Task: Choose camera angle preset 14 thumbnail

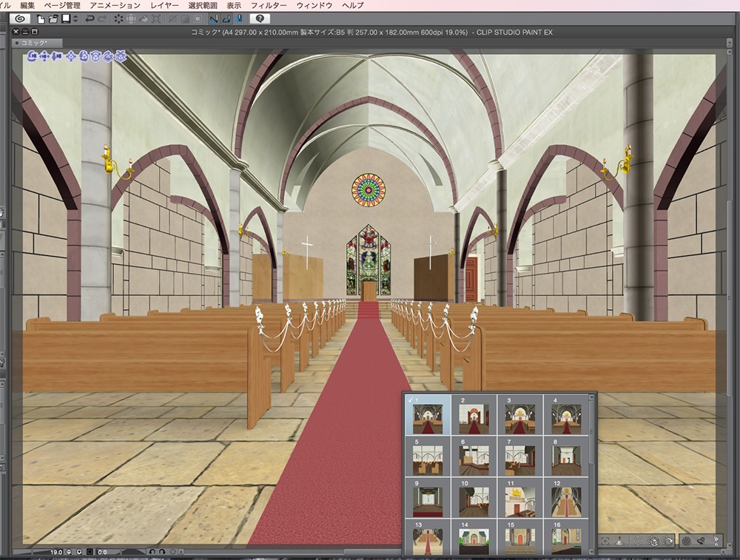Action: point(474,537)
